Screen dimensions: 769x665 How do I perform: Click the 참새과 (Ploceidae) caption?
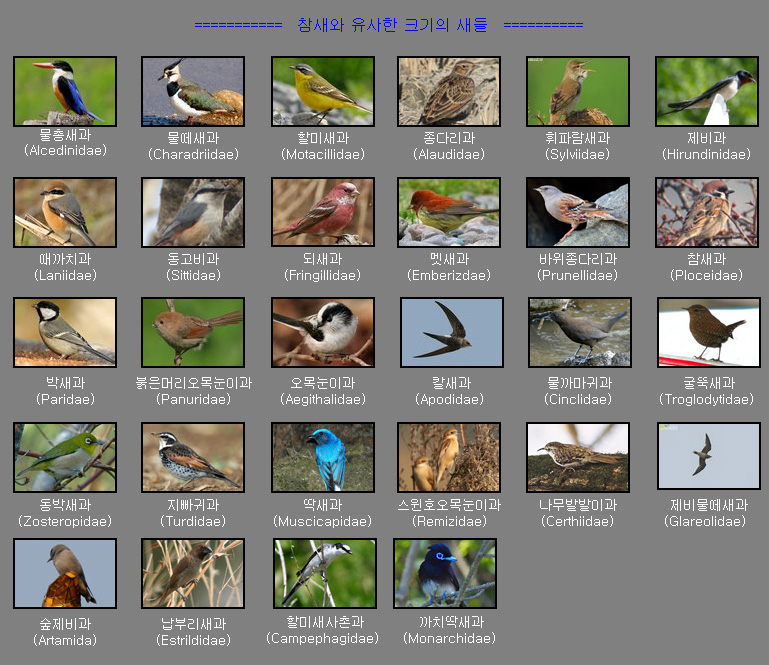tap(706, 267)
